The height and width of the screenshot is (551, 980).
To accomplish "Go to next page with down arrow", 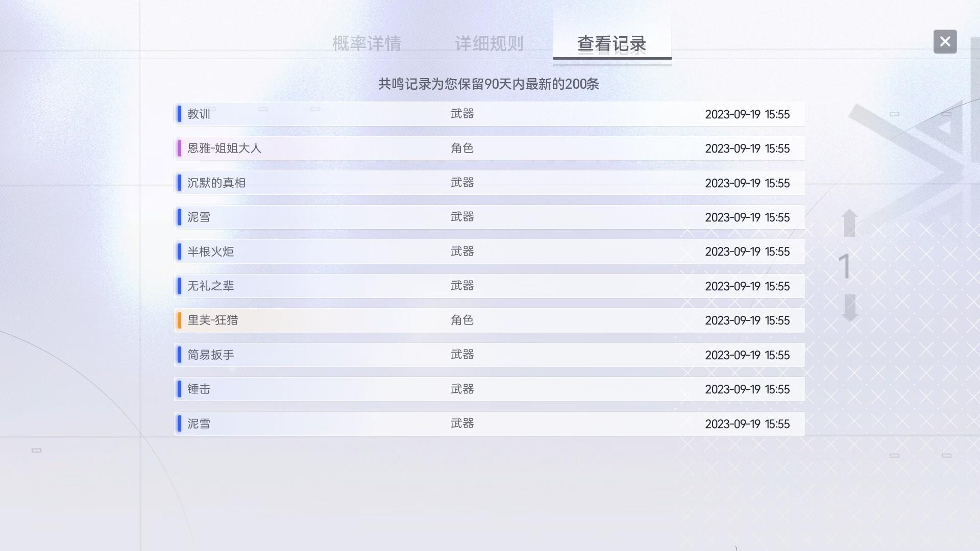I will 849,308.
